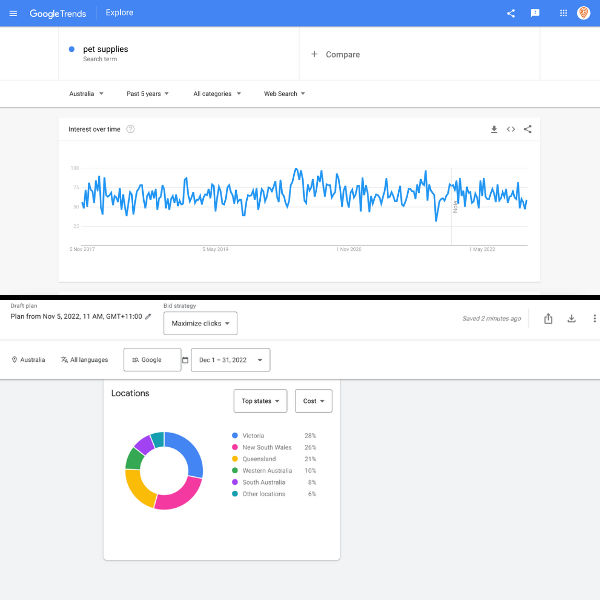
Task: Open the plan more options menu
Action: pos(594,318)
